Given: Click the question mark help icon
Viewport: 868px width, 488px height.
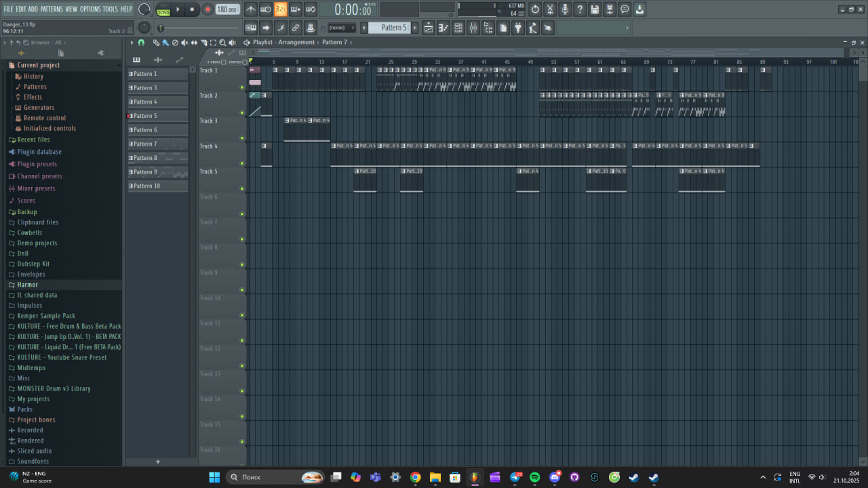Looking at the screenshot, I should point(580,9).
